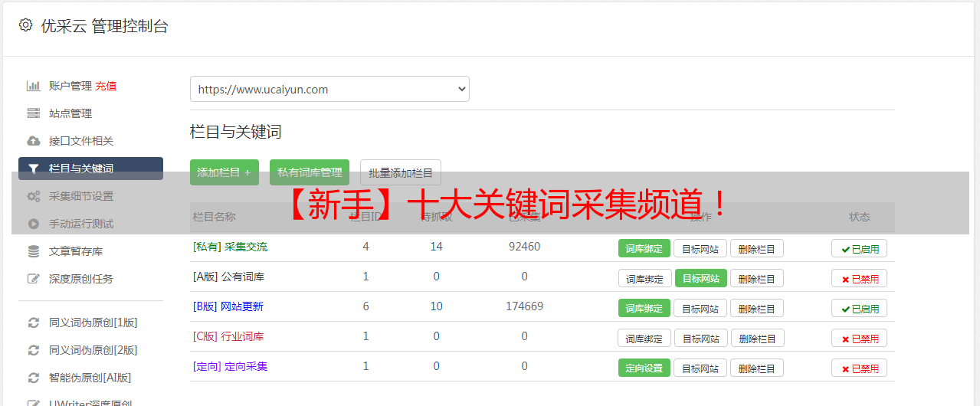Image resolution: width=980 pixels, height=406 pixels.
Task: Click the server icon for 站点管理
Action: point(33,113)
